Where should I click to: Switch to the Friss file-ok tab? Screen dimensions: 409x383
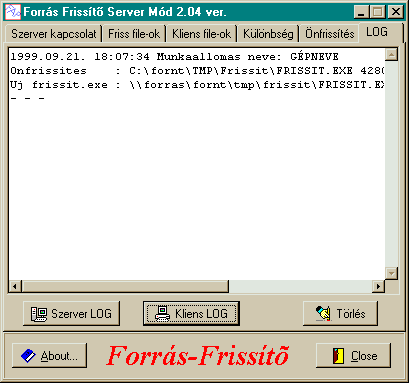click(134, 34)
